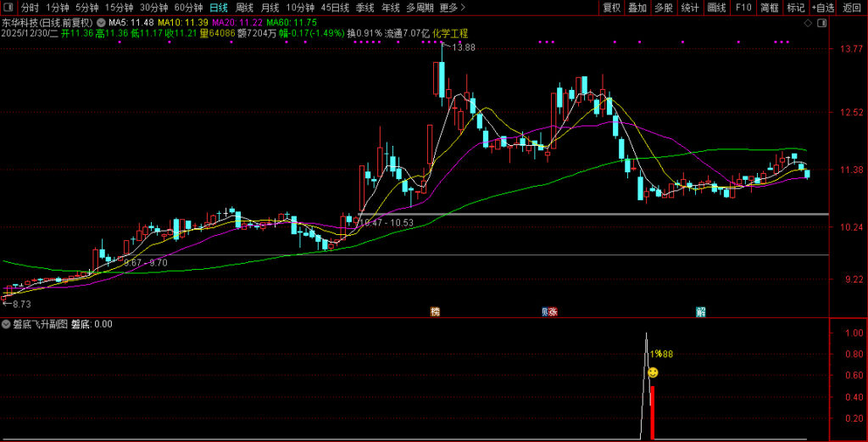Click the 化学工程 industry link

click(450, 33)
